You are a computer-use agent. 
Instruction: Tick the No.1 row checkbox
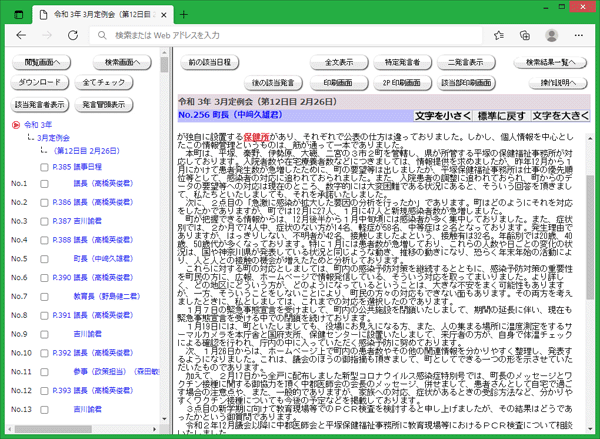(x=44, y=184)
